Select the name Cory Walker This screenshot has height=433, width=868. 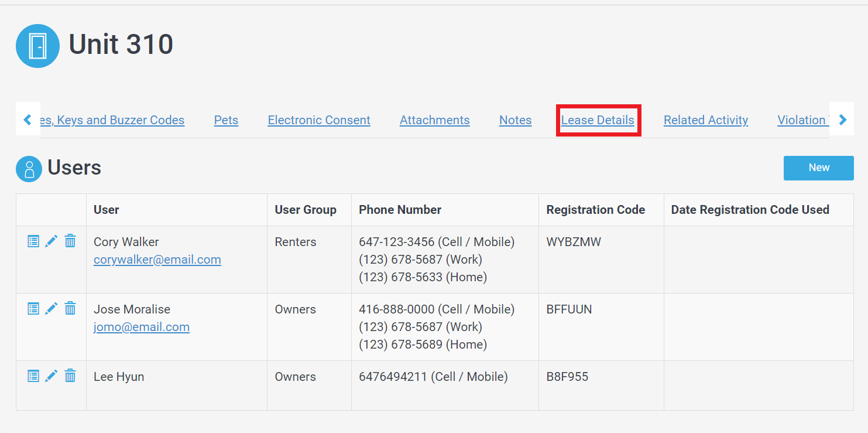pyautogui.click(x=126, y=242)
